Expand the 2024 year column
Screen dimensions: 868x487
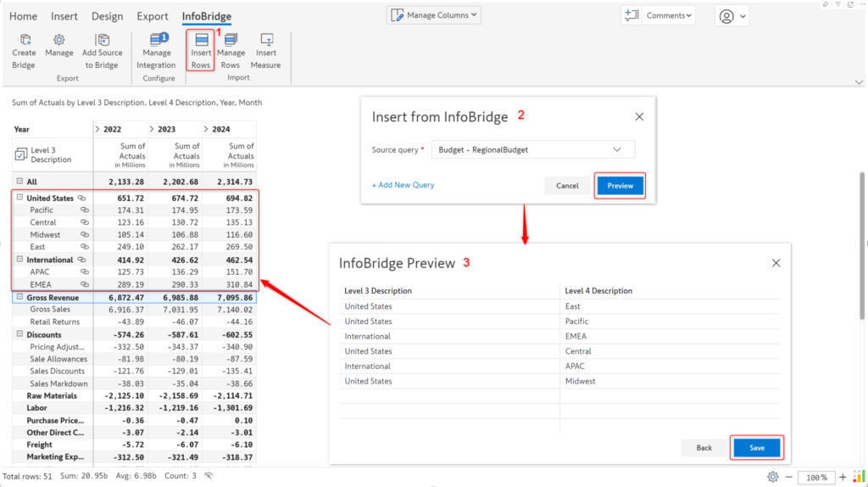click(206, 129)
